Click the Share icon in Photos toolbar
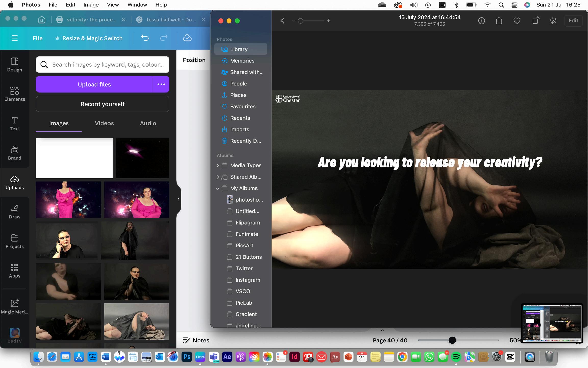The image size is (588, 368). [499, 21]
